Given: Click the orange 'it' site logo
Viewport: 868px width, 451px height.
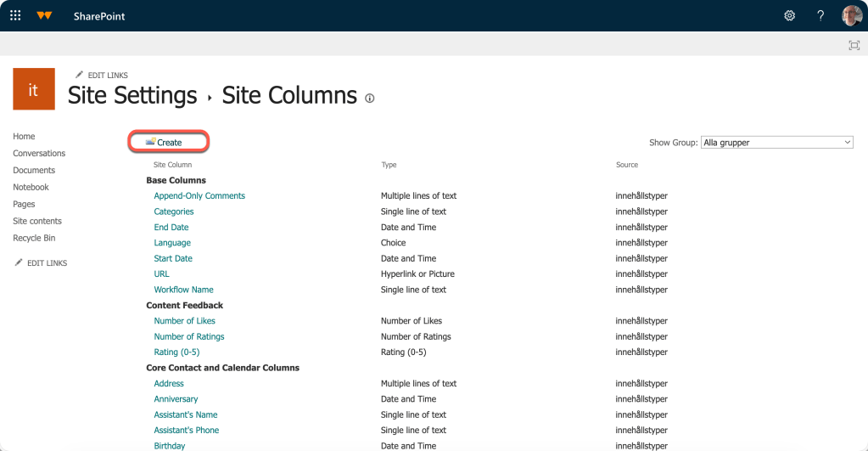Looking at the screenshot, I should [34, 89].
